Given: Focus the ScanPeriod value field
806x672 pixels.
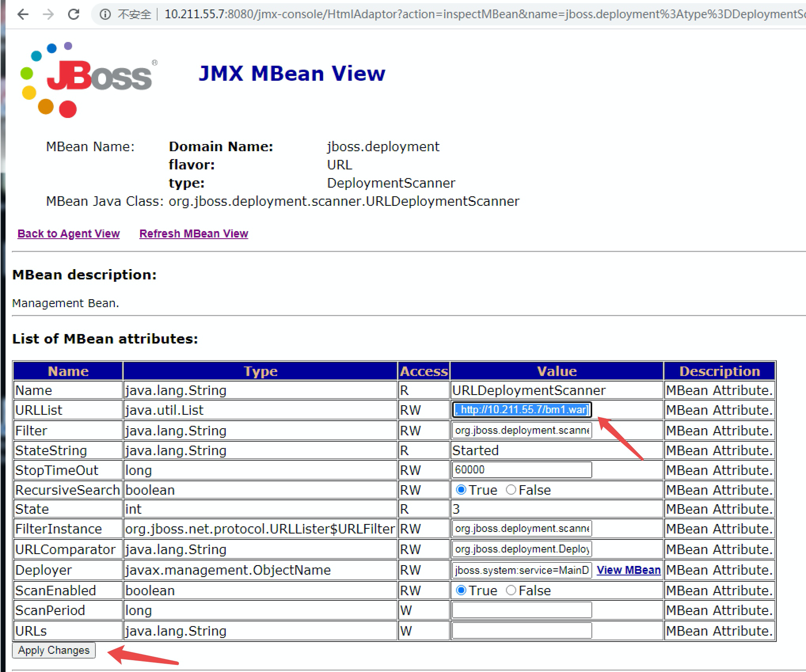Looking at the screenshot, I should coord(522,610).
